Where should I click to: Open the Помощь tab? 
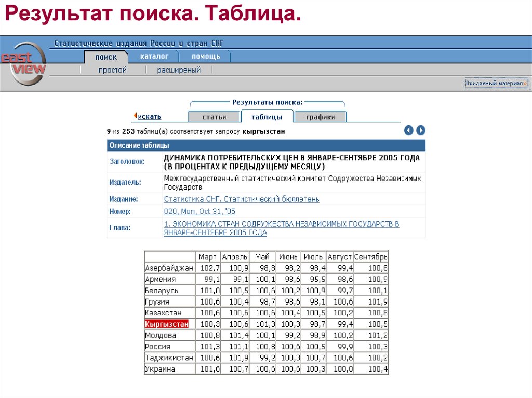pyautogui.click(x=205, y=56)
